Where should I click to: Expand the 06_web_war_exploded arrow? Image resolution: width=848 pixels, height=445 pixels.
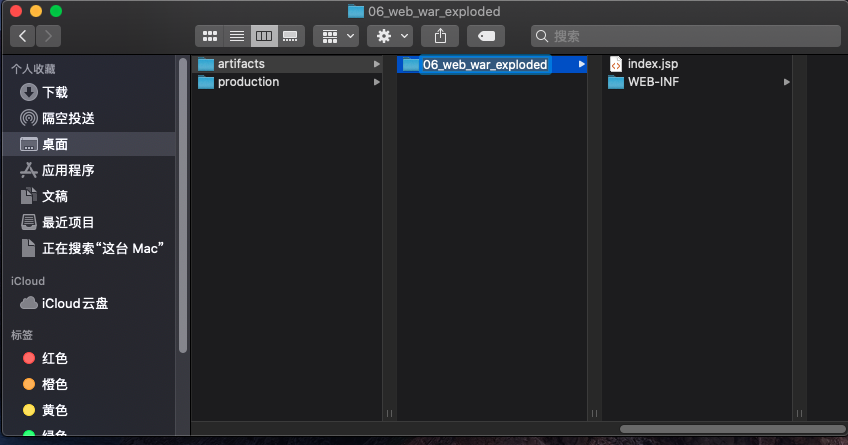coord(581,64)
